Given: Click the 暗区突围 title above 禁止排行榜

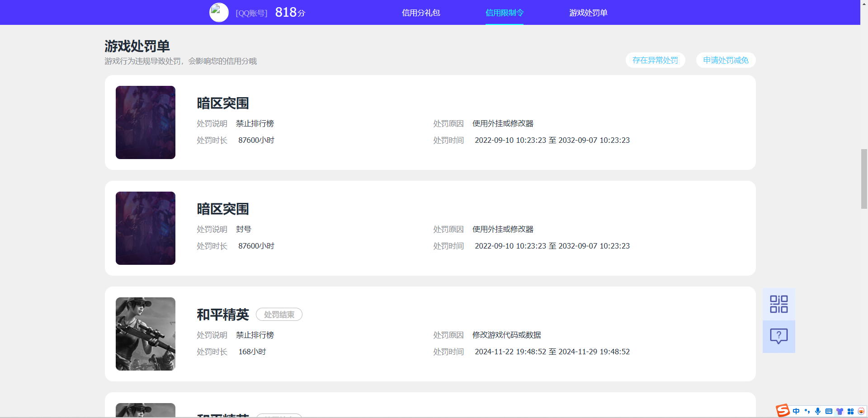Looking at the screenshot, I should [x=223, y=103].
